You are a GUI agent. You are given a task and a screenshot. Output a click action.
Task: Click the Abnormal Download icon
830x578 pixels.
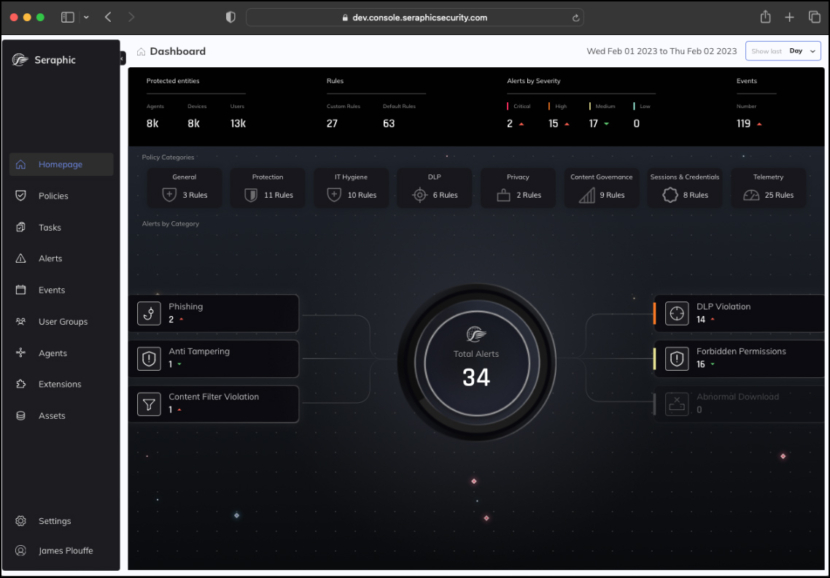pyautogui.click(x=676, y=404)
